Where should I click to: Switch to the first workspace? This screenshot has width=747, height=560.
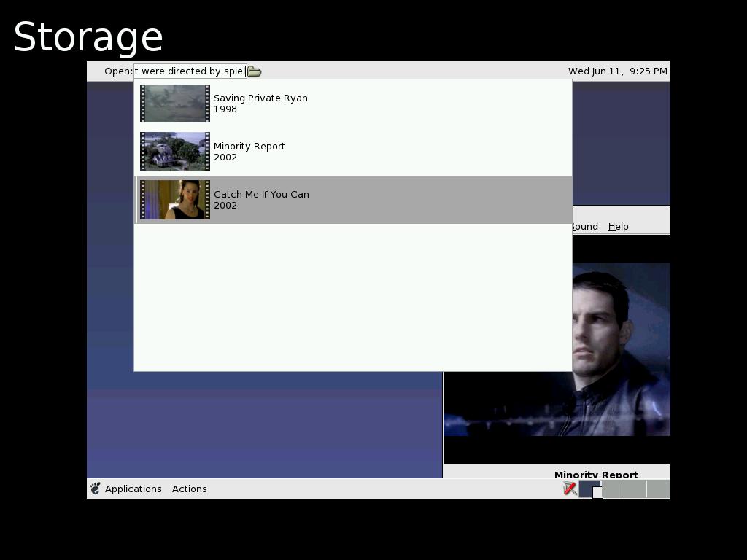[589, 489]
